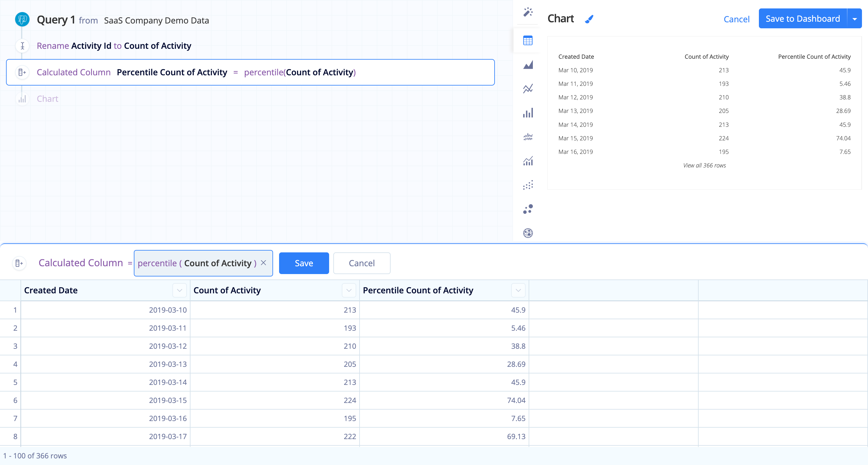Expand the Created Date column dropdown
Screen dimensions: 868x465
click(x=180, y=290)
